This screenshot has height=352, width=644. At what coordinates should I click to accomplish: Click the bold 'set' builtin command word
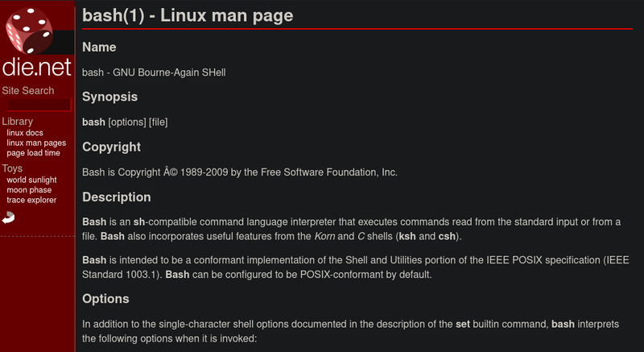(463, 325)
